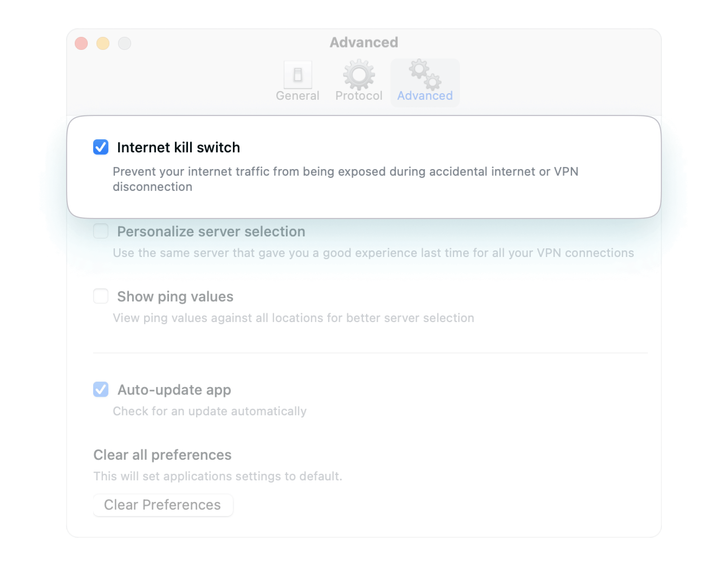Click the double gears icon above Advanced
Screen dimensions: 728x566
coord(425,74)
